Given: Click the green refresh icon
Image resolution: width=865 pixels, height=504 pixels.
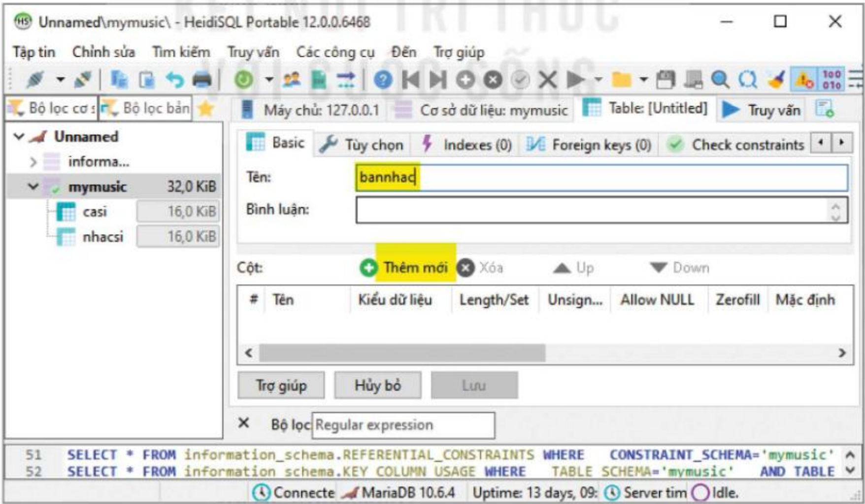Looking at the screenshot, I should tap(243, 79).
